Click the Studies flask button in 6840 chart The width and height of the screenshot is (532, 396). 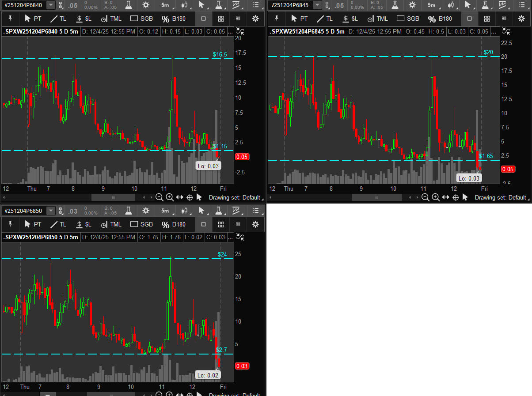click(129, 5)
